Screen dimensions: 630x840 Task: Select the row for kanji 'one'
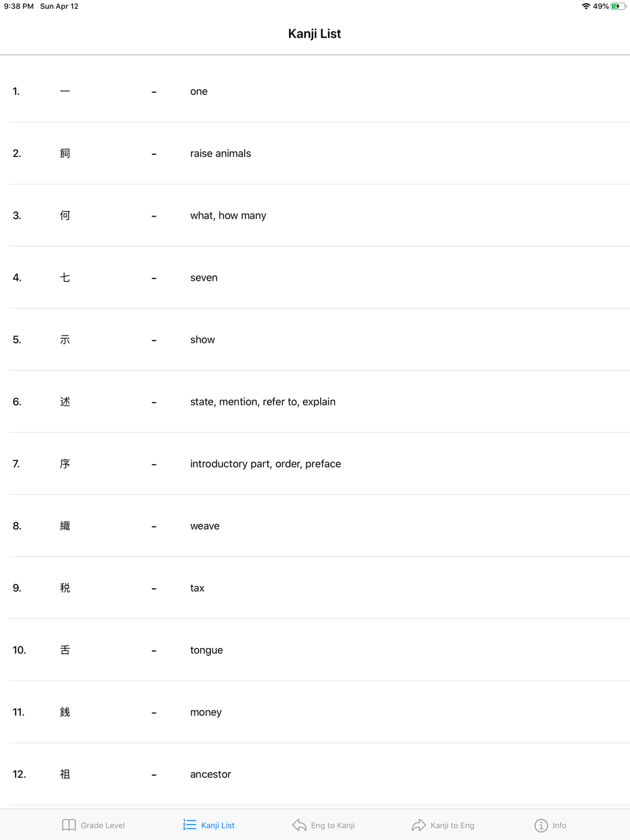(315, 91)
